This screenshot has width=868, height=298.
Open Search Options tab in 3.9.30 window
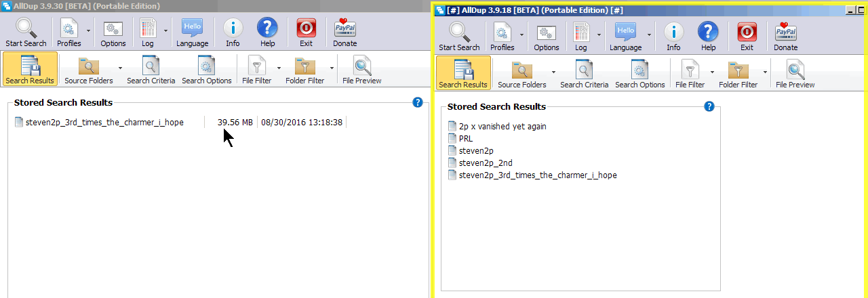[206, 71]
